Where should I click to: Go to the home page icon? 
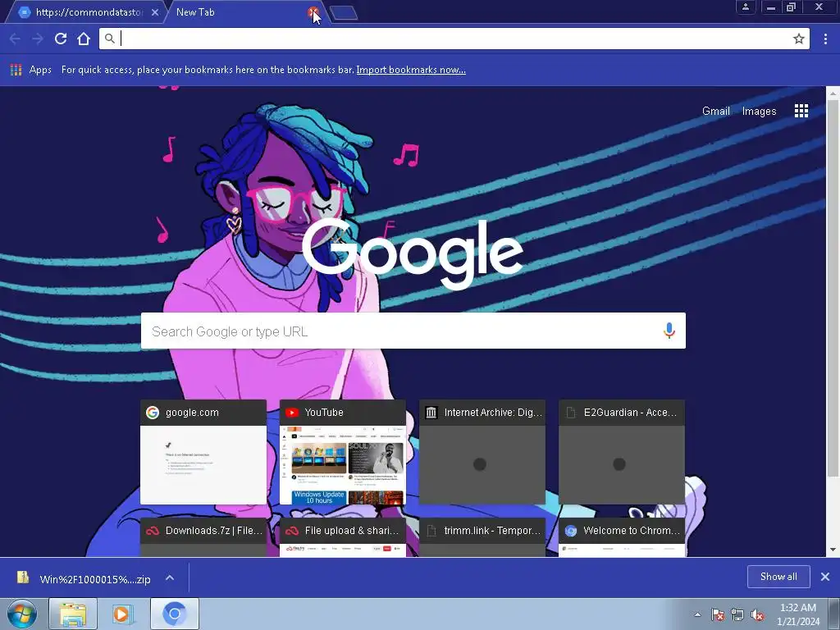84,39
